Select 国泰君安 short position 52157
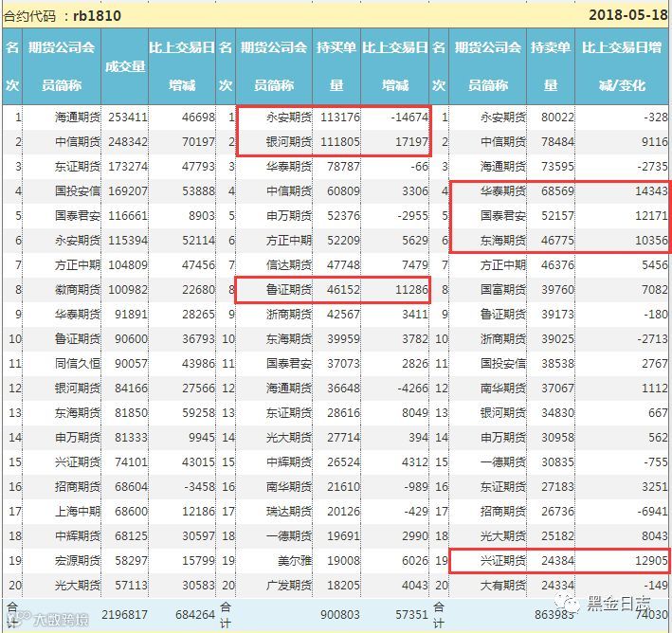This screenshot has height=633, width=672. pos(557,215)
